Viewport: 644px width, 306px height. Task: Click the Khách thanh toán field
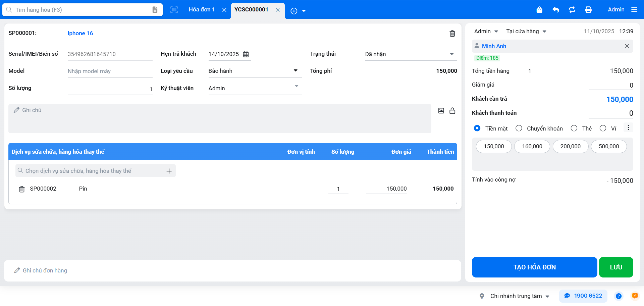coord(611,113)
